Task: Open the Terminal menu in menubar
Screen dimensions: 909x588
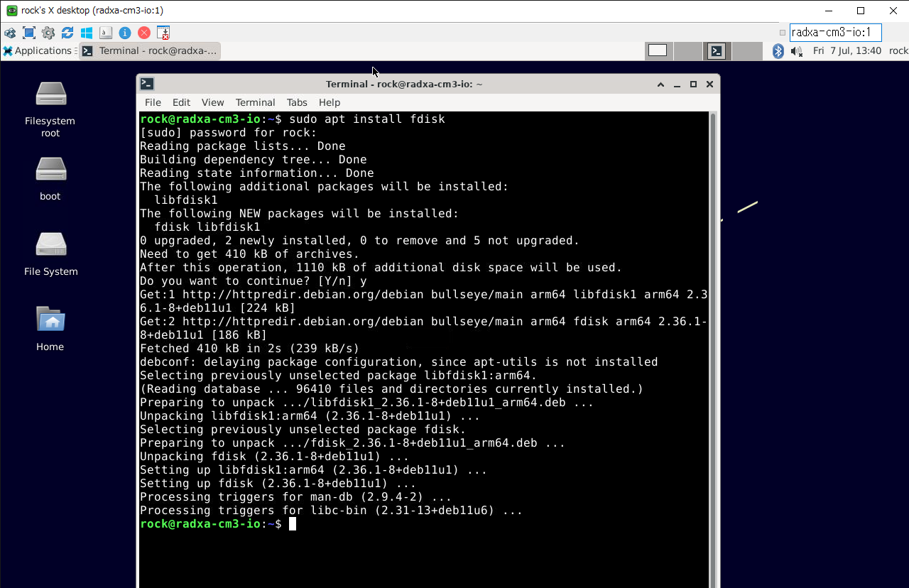Action: pyautogui.click(x=255, y=102)
